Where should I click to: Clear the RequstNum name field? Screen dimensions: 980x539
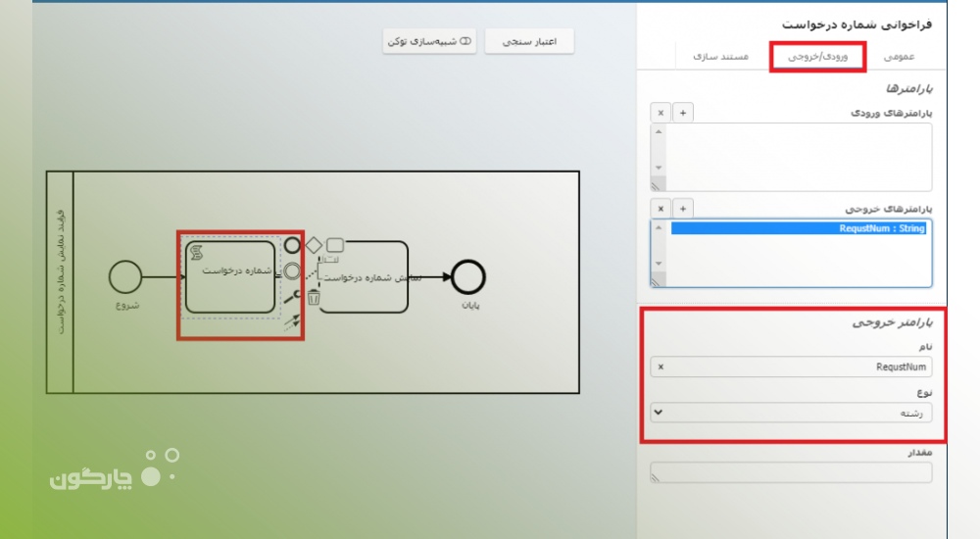(661, 367)
